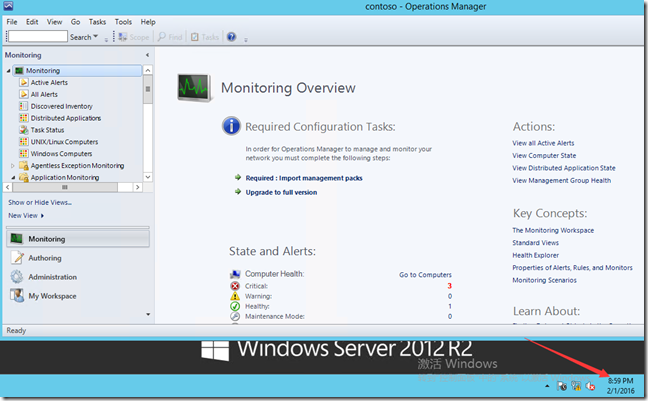Image resolution: width=648 pixels, height=401 pixels.
Task: Open The Monitoring Workspace concept link
Action: point(553,230)
